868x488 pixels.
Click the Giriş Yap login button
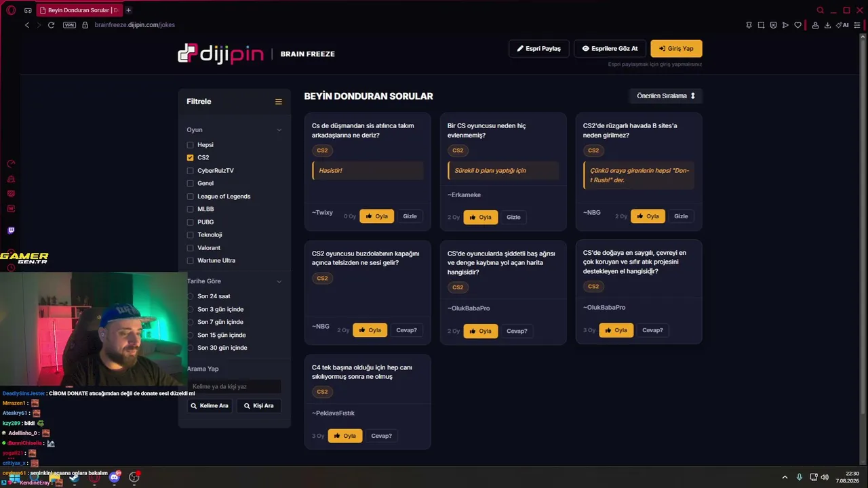tap(676, 49)
